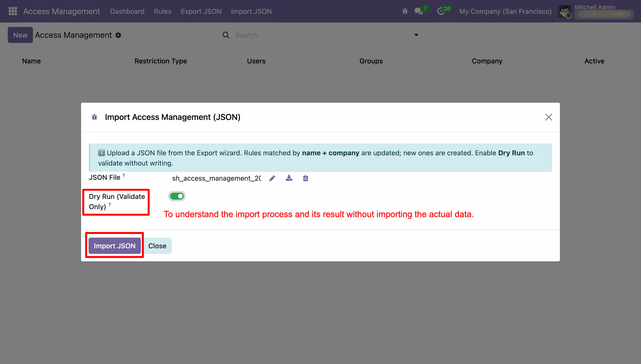641x364 pixels.
Task: Click the purple Import JSON button
Action: [115, 246]
